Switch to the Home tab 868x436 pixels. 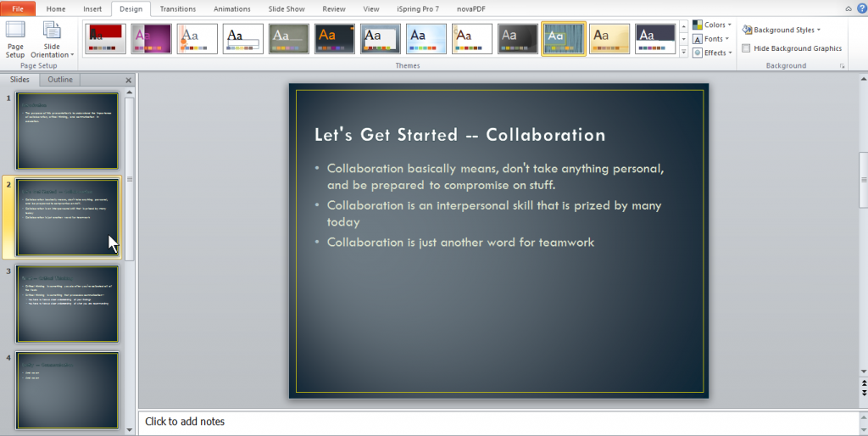pyautogui.click(x=56, y=8)
